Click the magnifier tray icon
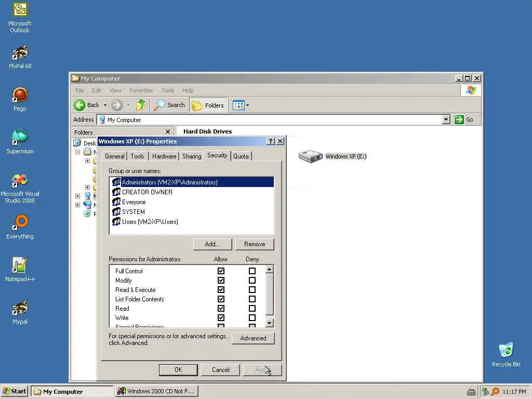Image resolution: width=532 pixels, height=399 pixels. click(x=495, y=392)
